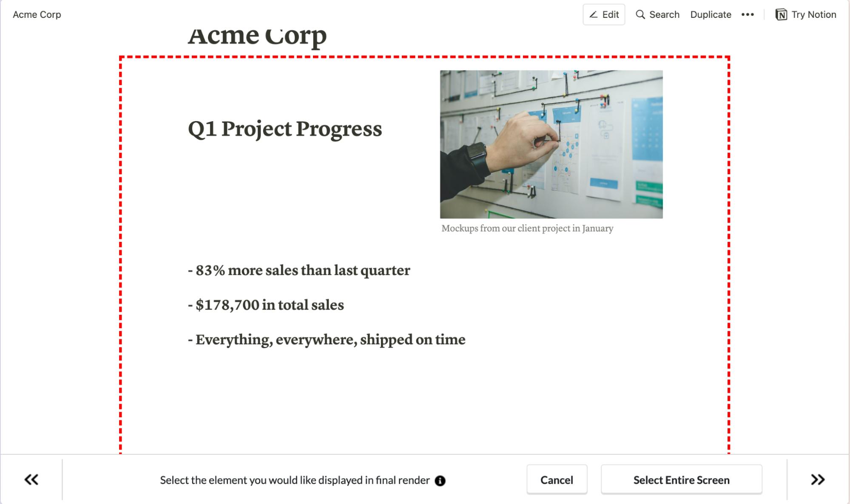Click the search input field expander
The height and width of the screenshot is (504, 850).
pyautogui.click(x=657, y=14)
